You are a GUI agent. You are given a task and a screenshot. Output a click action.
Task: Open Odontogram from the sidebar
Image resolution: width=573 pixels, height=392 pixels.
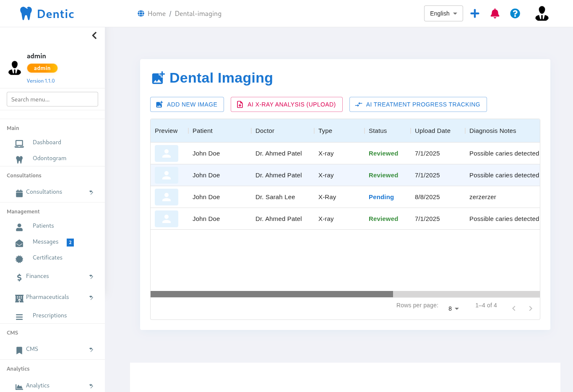click(x=49, y=158)
